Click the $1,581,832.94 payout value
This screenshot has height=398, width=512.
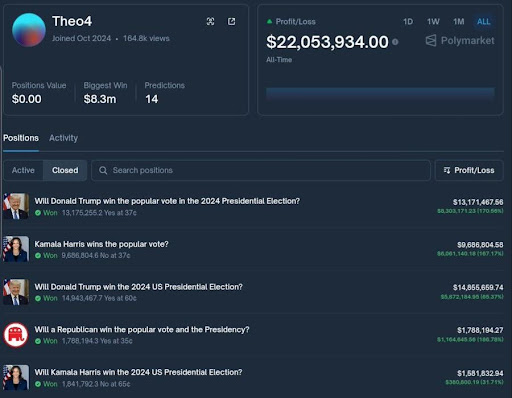click(x=480, y=373)
